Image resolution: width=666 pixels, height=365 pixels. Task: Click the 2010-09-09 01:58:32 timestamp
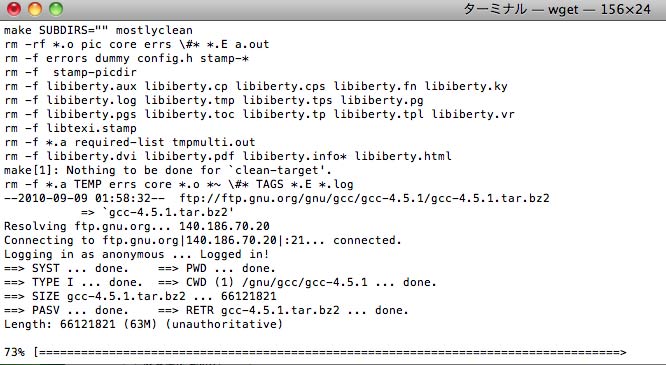84,198
